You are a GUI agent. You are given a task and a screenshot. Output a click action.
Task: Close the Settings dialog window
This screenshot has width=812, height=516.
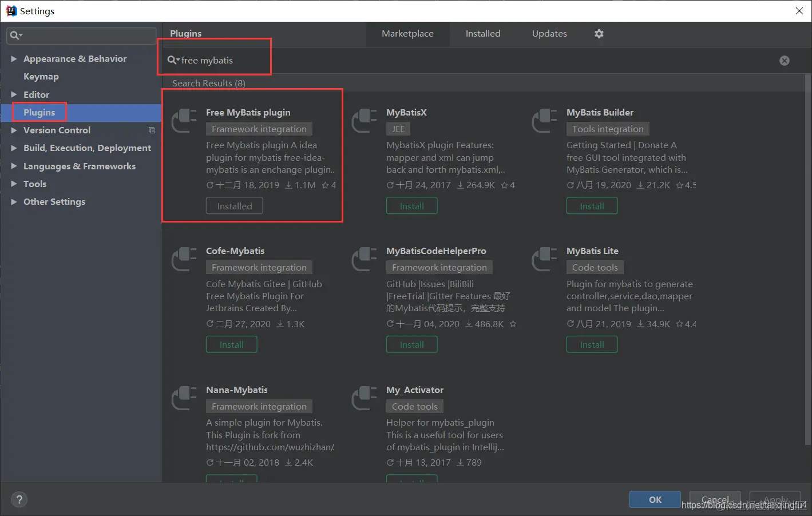(799, 11)
